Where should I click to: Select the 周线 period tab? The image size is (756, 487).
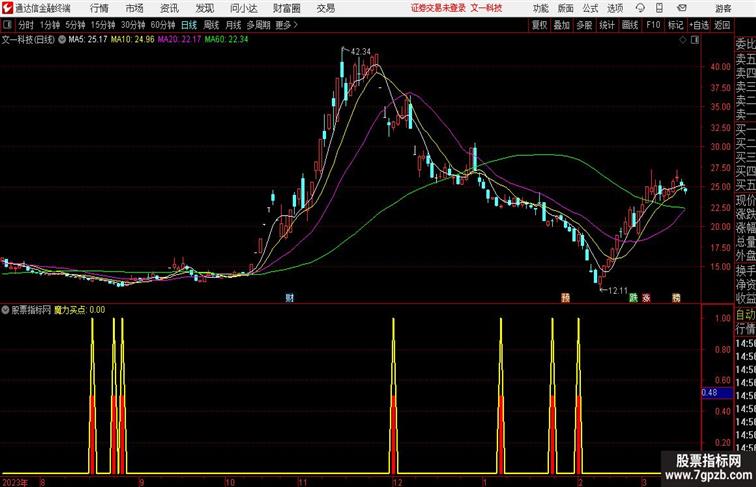(211, 25)
